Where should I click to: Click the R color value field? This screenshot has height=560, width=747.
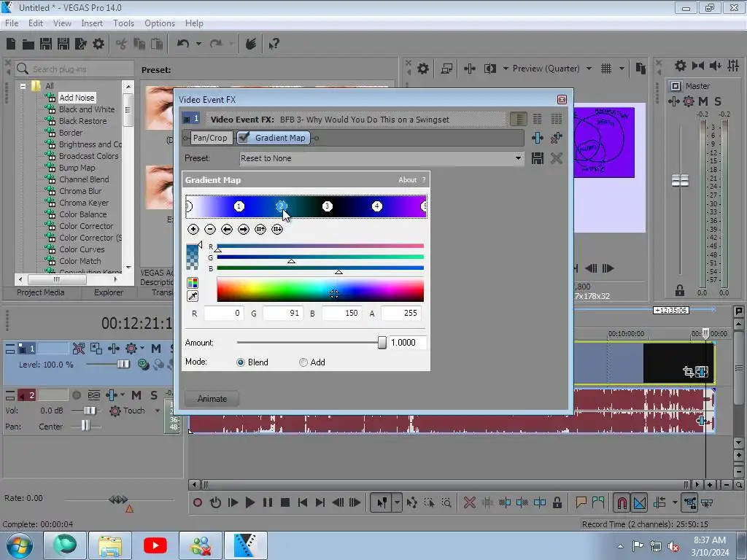coord(223,313)
